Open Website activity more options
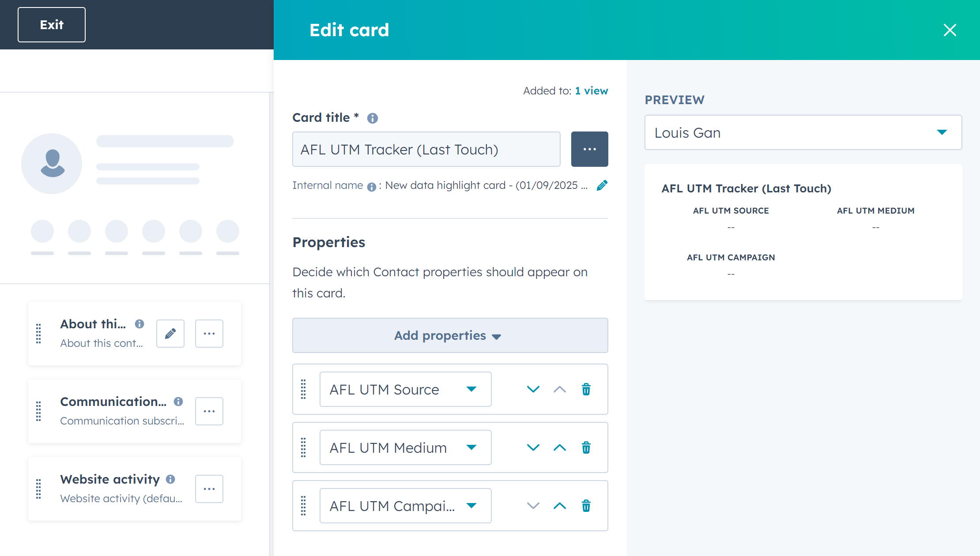Screen dimensions: 980x556 [209, 489]
